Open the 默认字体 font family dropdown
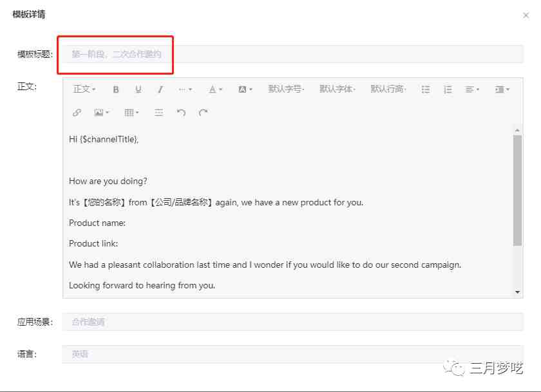 pyautogui.click(x=337, y=89)
